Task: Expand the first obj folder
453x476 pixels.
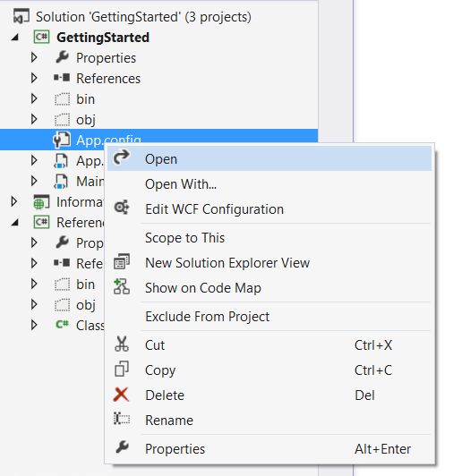Action: 34,119
